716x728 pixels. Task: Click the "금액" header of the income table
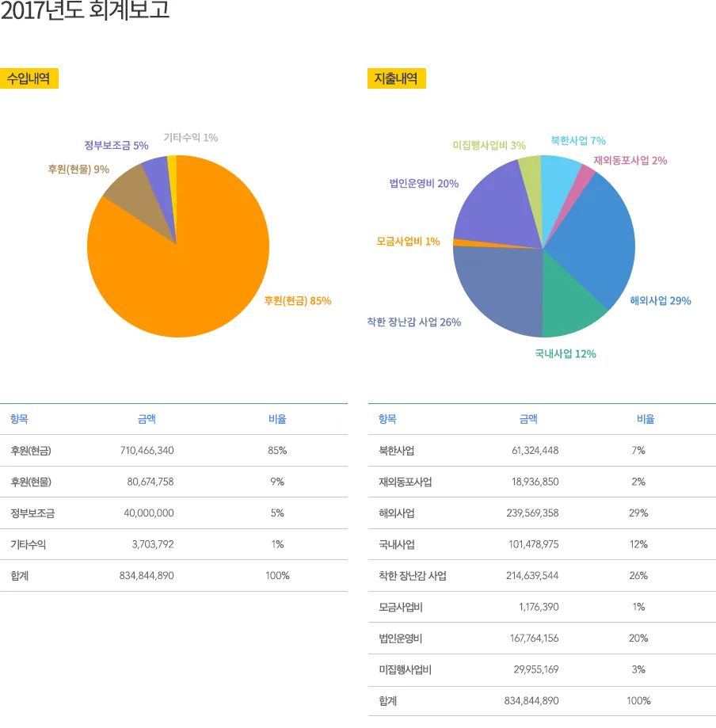pos(147,419)
